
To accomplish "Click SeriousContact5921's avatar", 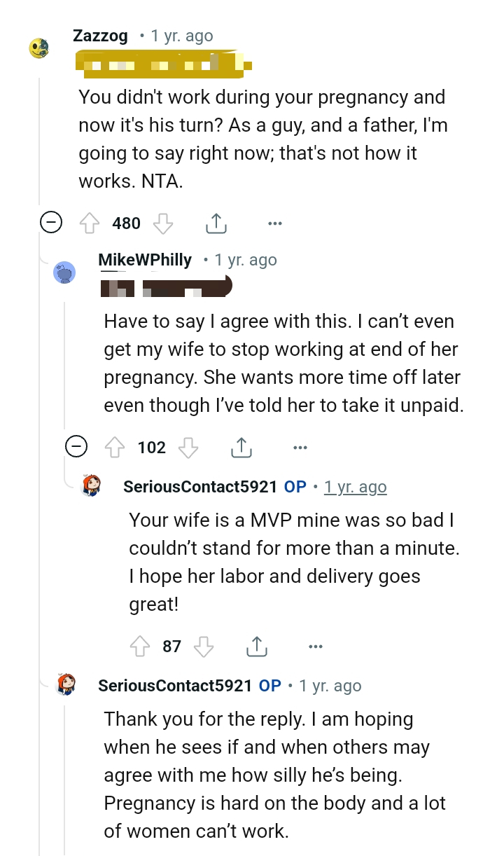I will 92,486.
